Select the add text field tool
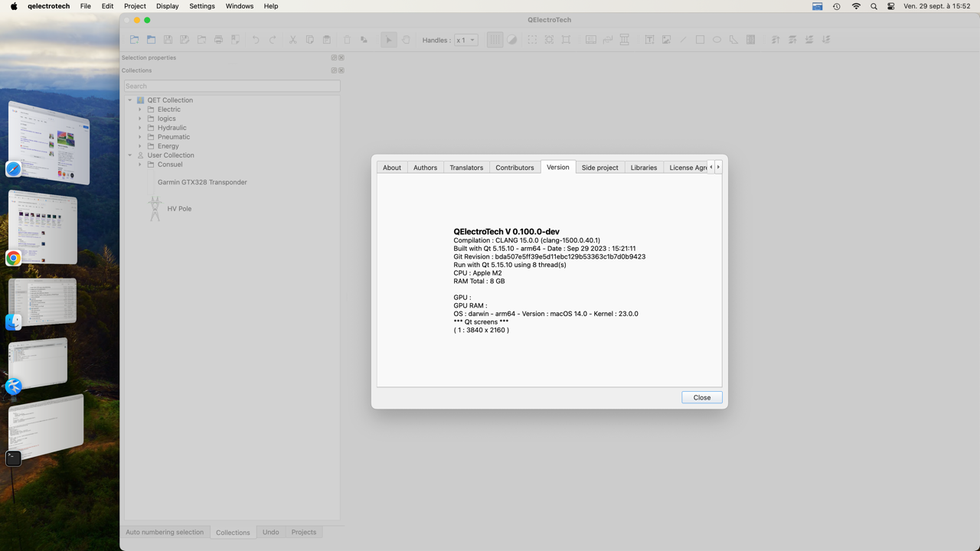Screen dimensions: 980x551 pyautogui.click(x=649, y=40)
